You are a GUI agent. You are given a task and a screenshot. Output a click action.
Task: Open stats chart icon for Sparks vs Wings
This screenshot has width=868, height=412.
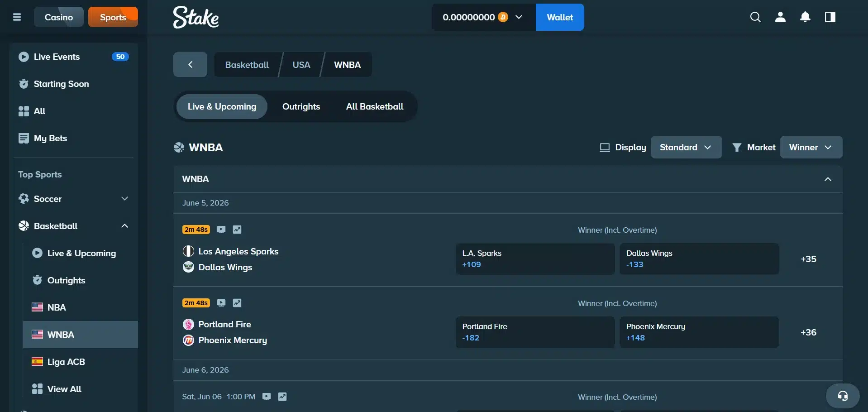(x=237, y=230)
